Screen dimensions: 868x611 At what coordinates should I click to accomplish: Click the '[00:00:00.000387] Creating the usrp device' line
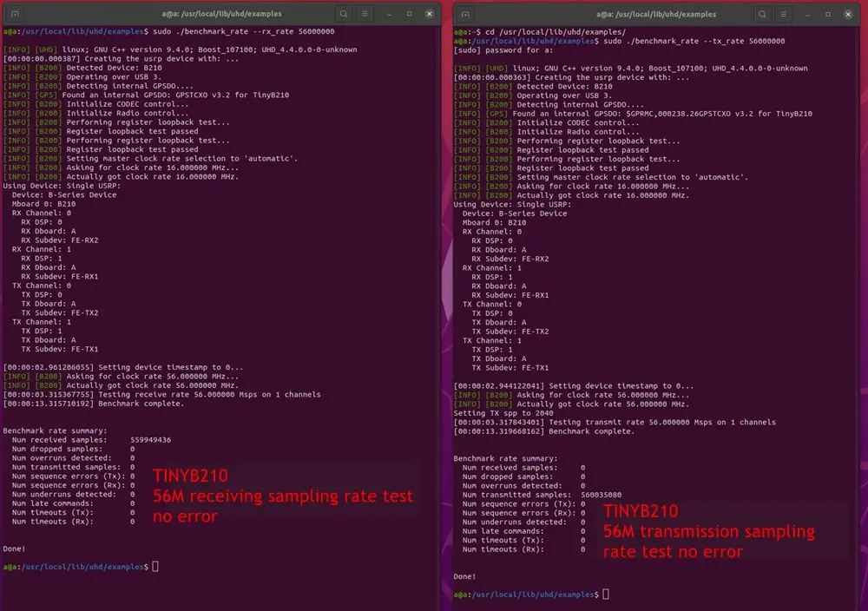point(122,59)
